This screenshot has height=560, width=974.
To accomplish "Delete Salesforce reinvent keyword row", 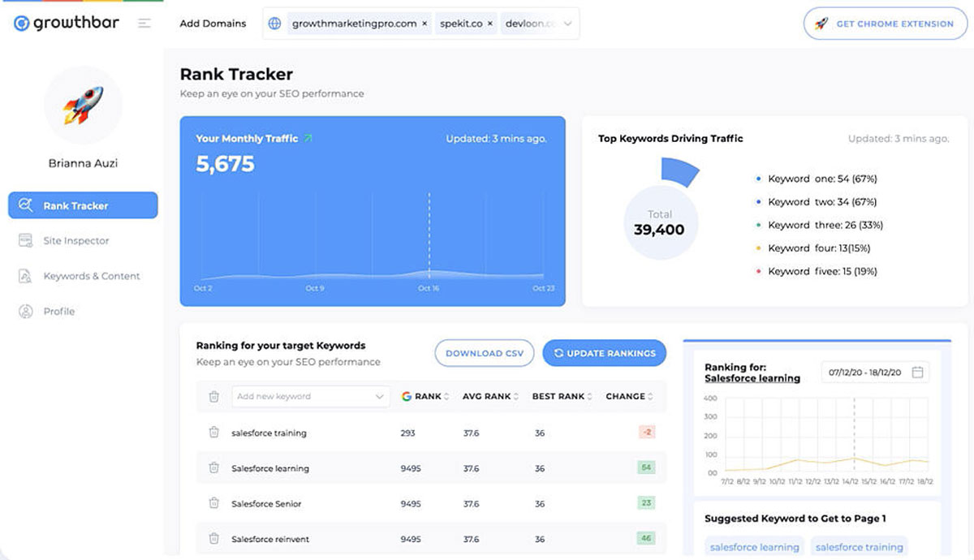I will tap(214, 539).
